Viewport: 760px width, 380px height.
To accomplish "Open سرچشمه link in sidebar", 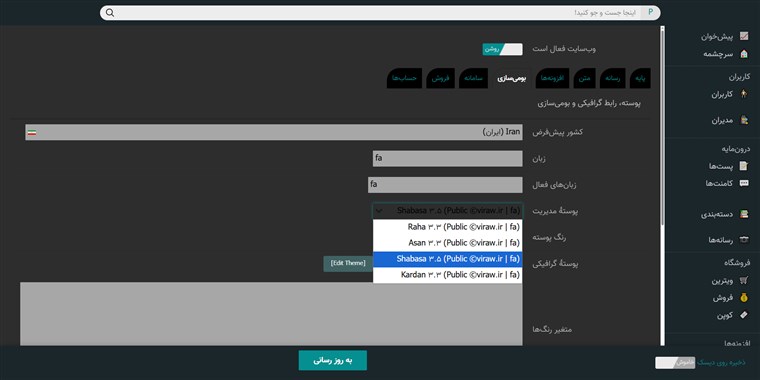I will (718, 54).
